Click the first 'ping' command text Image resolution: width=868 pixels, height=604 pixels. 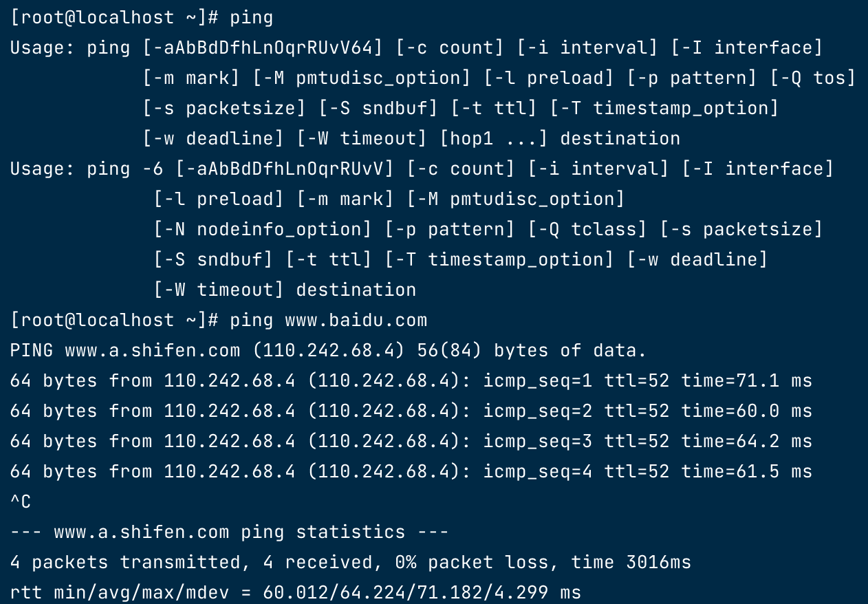click(x=252, y=19)
